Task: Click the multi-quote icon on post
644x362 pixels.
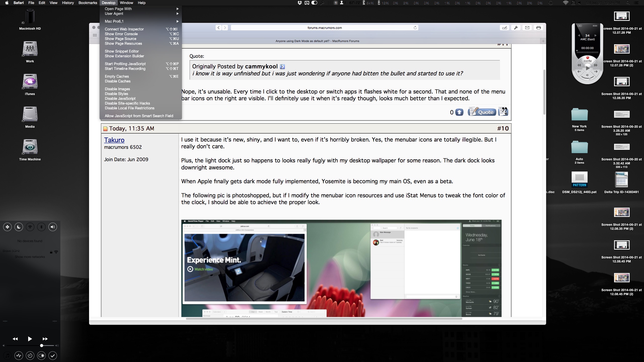Action: click(x=503, y=112)
